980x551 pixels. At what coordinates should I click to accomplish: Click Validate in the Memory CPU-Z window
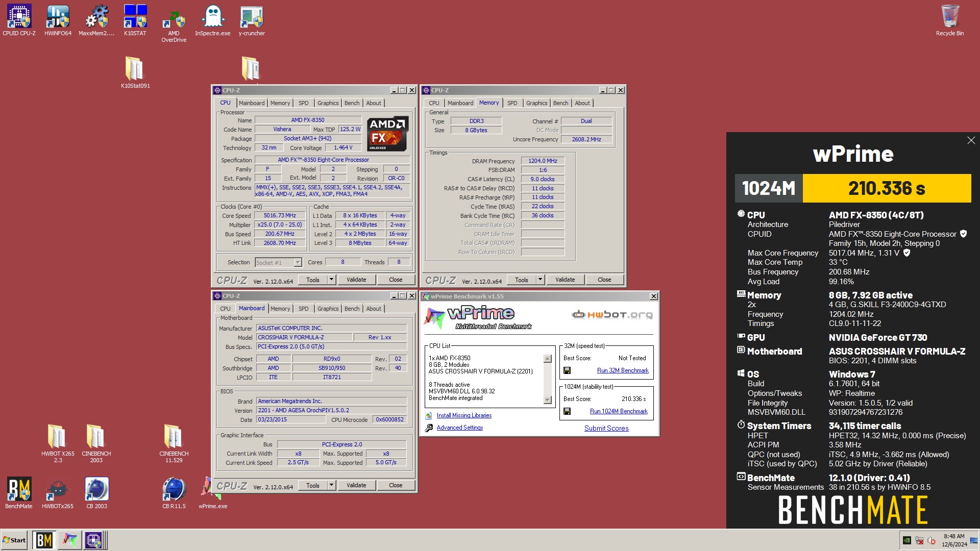click(x=565, y=280)
